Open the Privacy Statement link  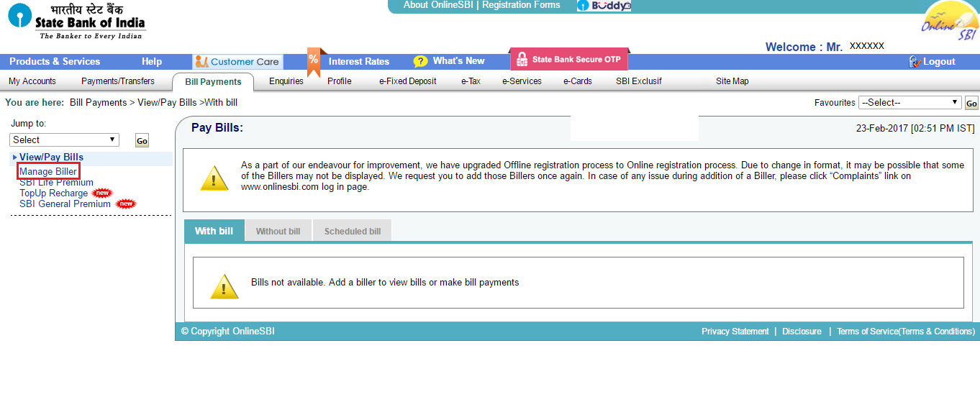(x=735, y=332)
